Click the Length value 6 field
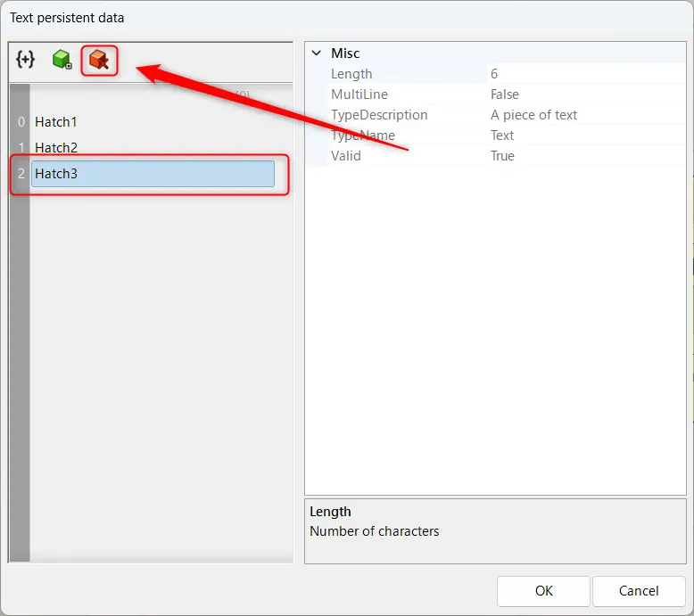The height and width of the screenshot is (616, 694). tap(495, 74)
